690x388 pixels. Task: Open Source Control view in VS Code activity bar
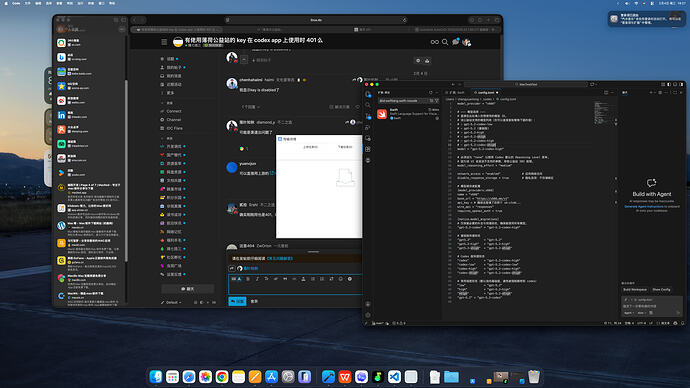[368, 116]
